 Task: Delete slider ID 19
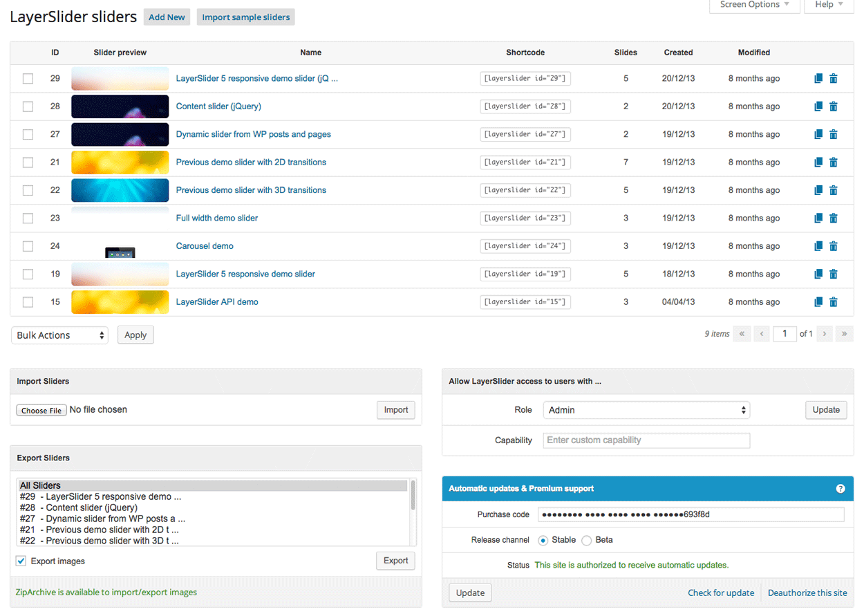pos(834,274)
